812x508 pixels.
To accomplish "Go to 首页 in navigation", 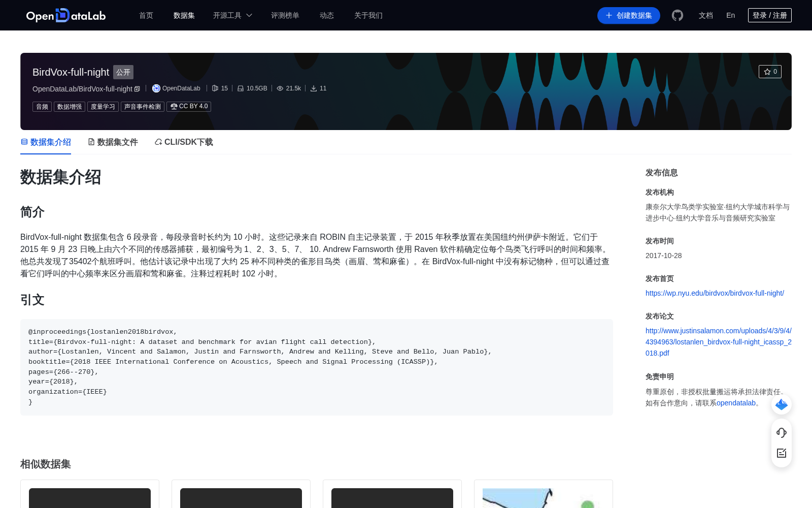I will click(x=146, y=15).
